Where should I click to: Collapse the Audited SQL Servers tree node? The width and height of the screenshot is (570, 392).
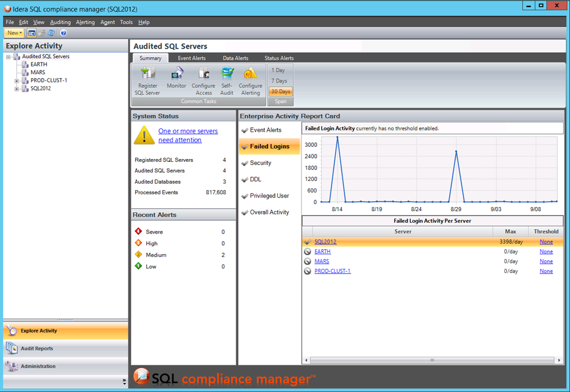point(9,57)
